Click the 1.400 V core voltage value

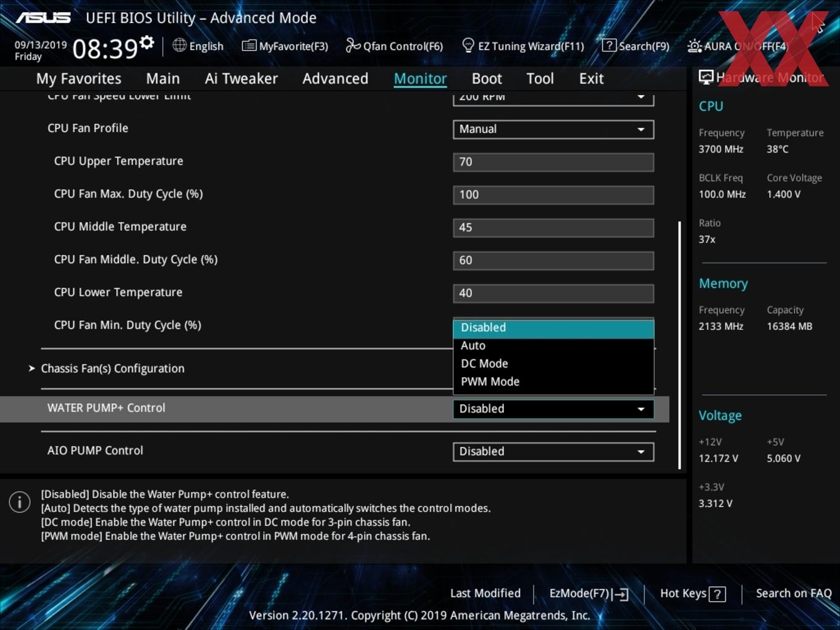coord(784,195)
